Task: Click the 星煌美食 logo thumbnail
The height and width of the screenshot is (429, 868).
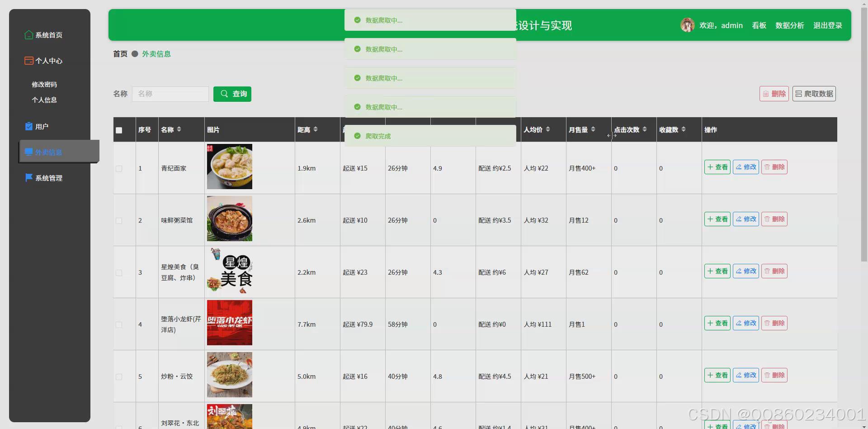Action: point(230,271)
